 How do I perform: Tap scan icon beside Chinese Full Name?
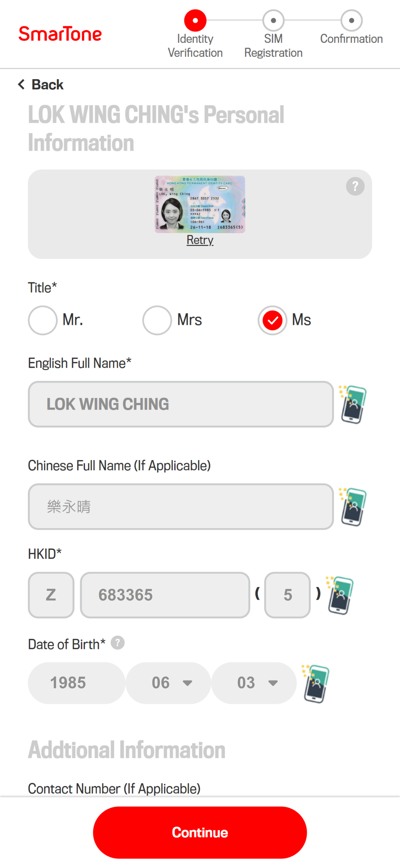(x=353, y=507)
